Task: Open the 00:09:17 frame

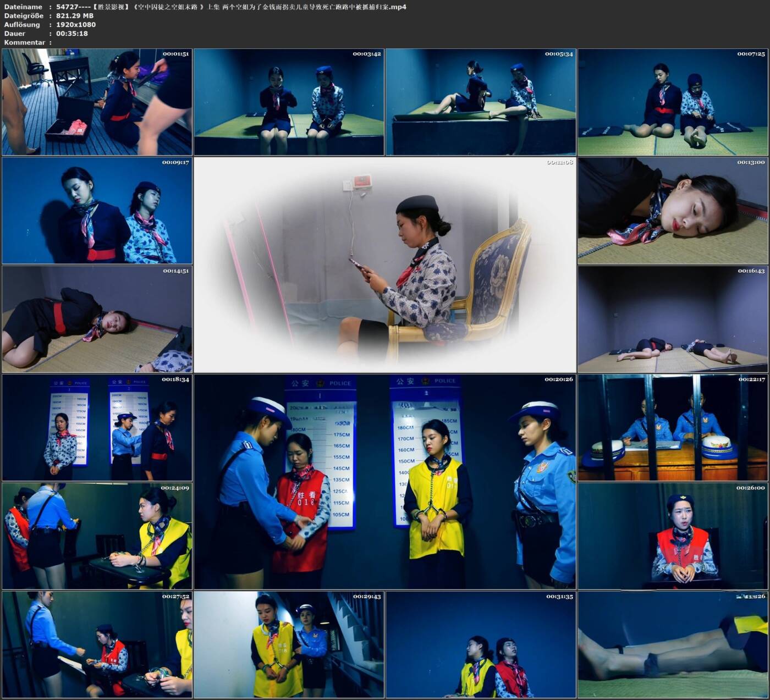Action: coord(97,211)
